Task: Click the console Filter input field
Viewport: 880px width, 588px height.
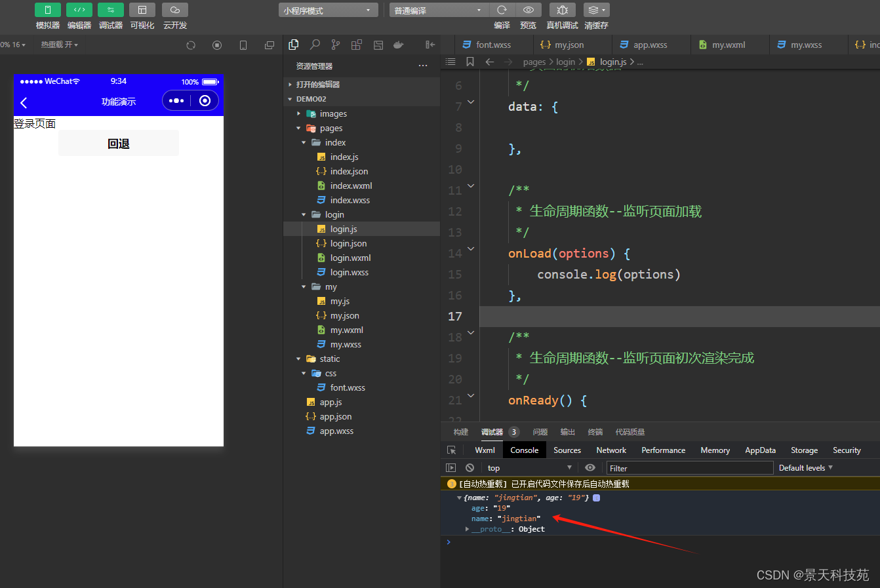Action: pos(690,467)
